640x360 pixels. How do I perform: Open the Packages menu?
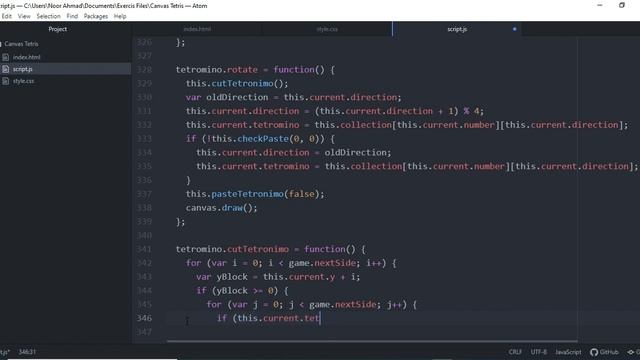96,16
